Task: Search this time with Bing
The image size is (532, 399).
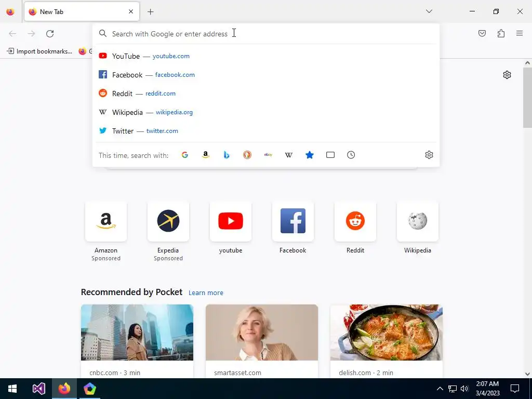Action: 227,155
